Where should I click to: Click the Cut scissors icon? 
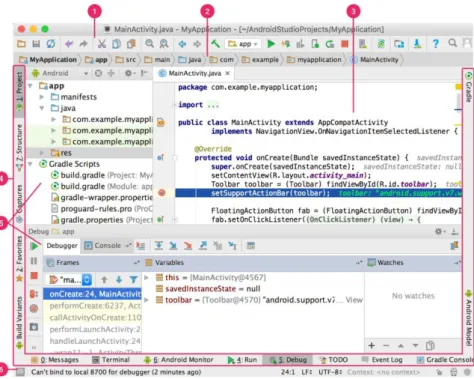click(102, 44)
